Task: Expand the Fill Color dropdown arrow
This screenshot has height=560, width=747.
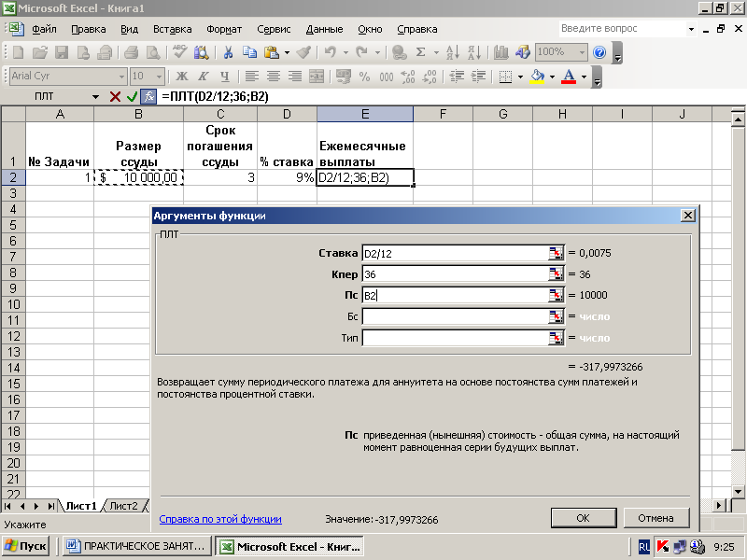Action: pyautogui.click(x=552, y=77)
